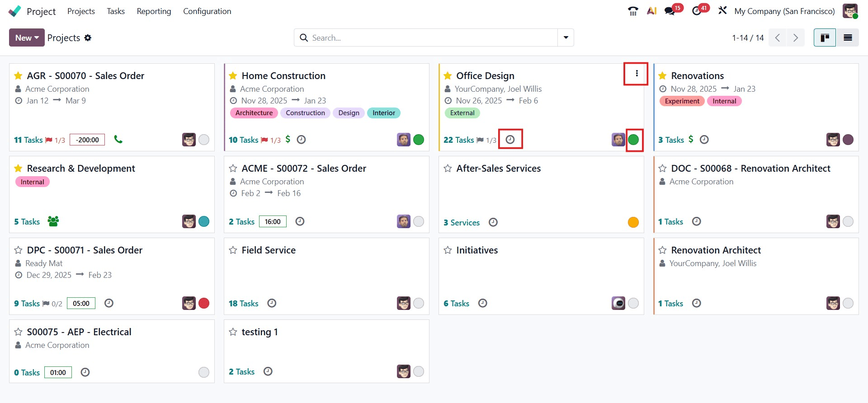Open activity clock on testing 1 card
868x403 pixels.
[268, 371]
